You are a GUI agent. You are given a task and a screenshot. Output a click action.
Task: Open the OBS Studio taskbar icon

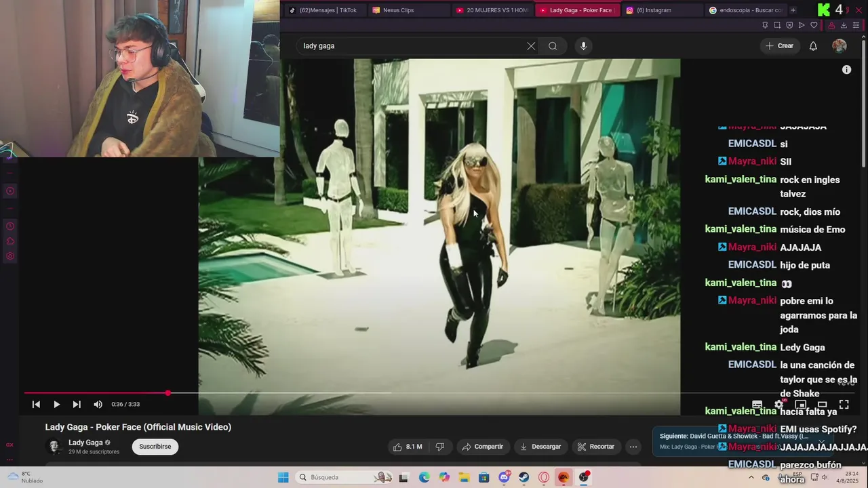click(583, 477)
